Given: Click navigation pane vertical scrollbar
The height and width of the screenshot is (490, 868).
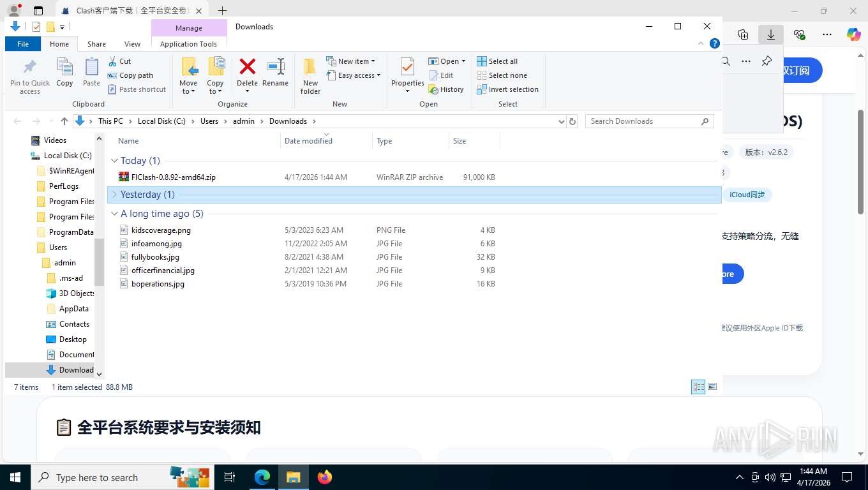Looking at the screenshot, I should point(99,262).
